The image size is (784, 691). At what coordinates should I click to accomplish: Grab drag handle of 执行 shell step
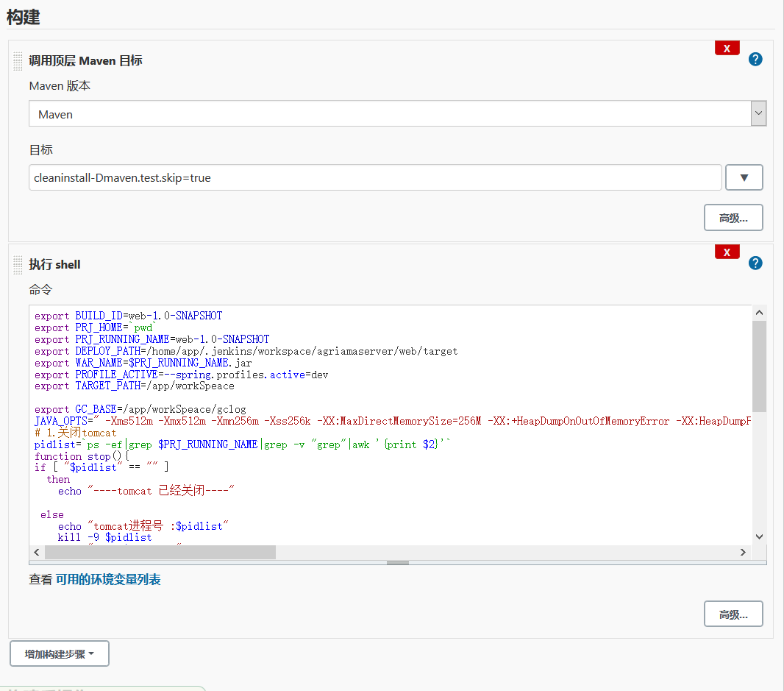coord(18,265)
